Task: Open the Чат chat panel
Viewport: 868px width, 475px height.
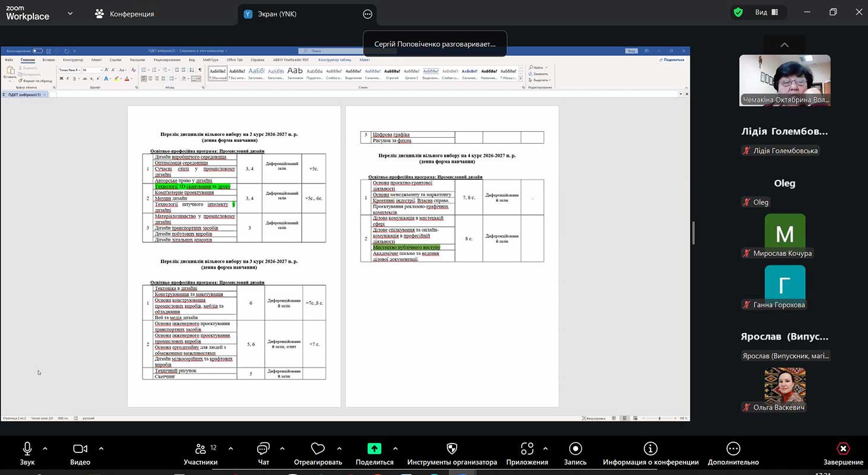Action: point(263,449)
